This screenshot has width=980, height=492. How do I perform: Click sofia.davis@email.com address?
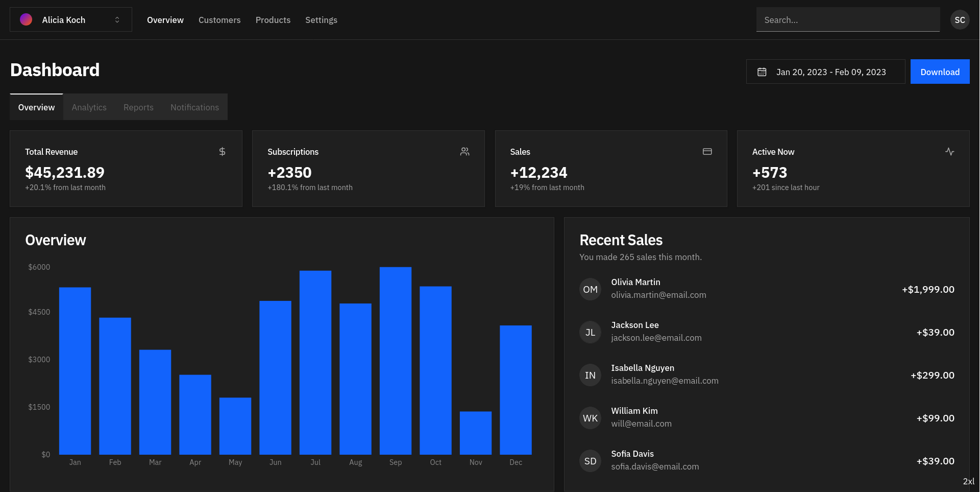click(655, 466)
